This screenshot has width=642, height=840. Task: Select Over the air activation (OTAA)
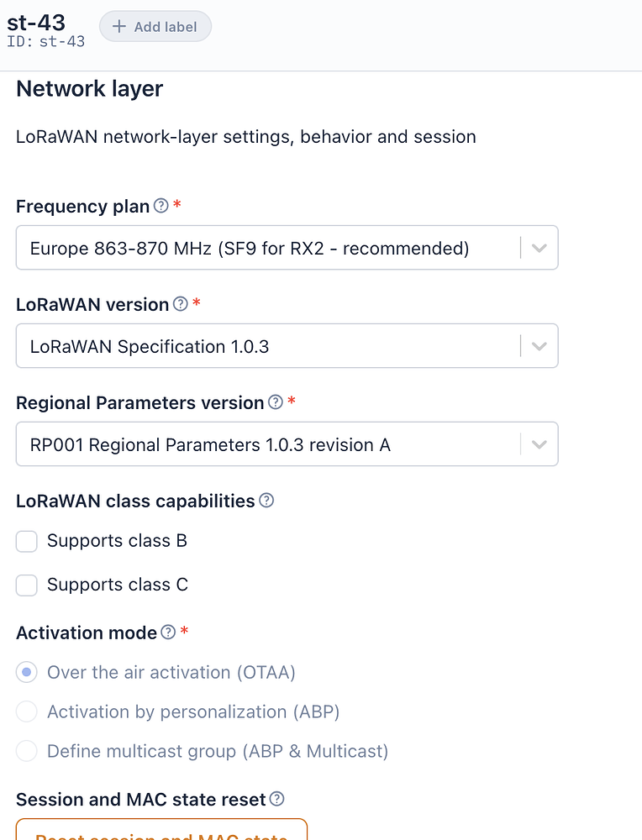(x=27, y=673)
